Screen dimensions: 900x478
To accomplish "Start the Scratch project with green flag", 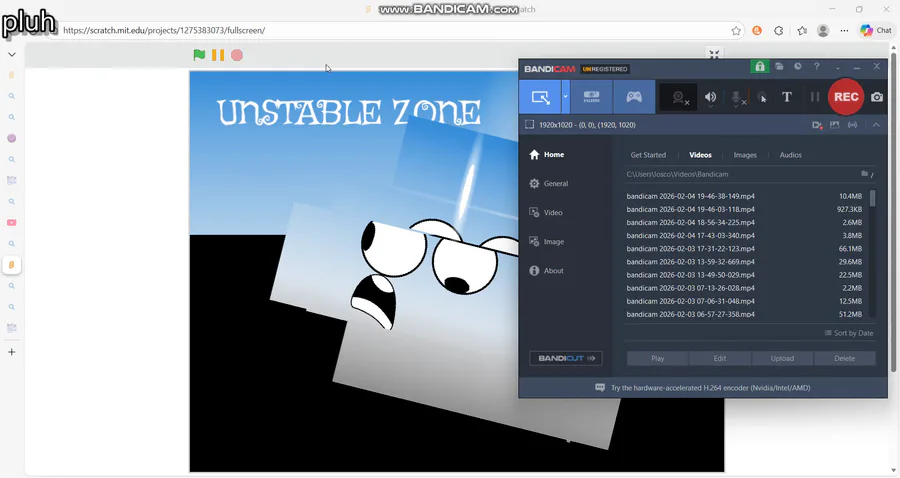I will (199, 55).
